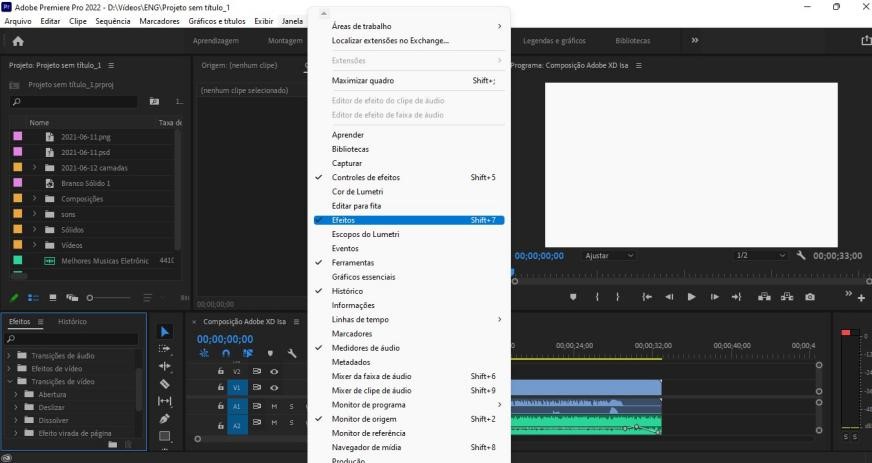Expand Transições de áudio folder
Image resolution: width=872 pixels, height=463 pixels.
tap(9, 356)
